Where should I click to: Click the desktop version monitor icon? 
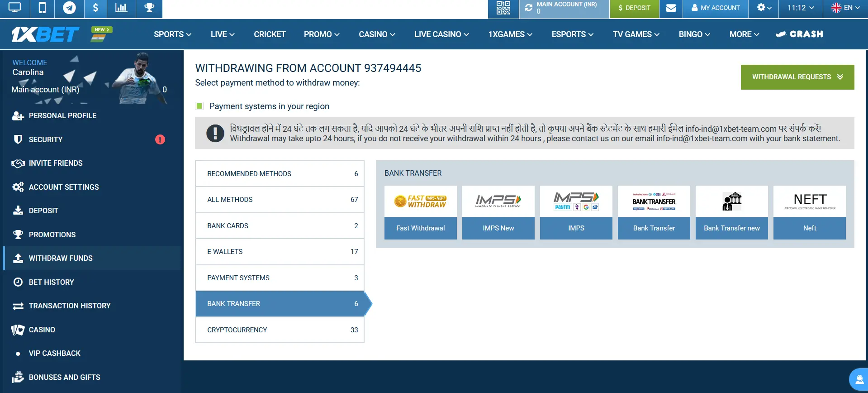point(14,8)
